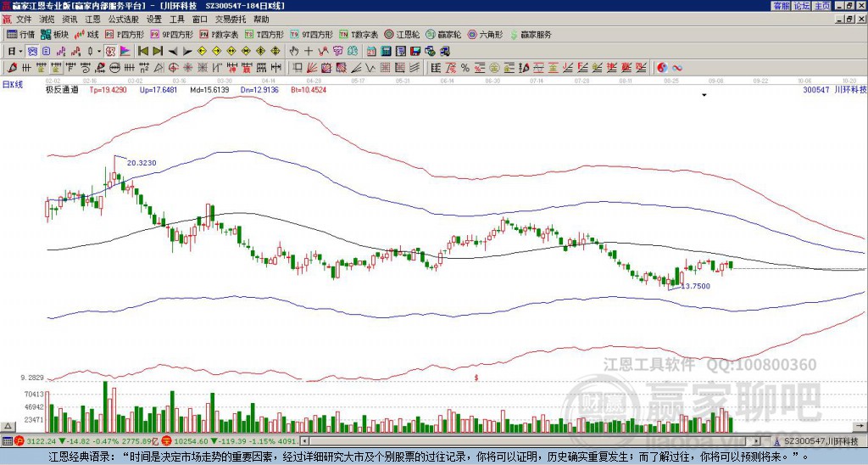Click the 主页 link in the title bar
The height and width of the screenshot is (465, 868).
pyautogui.click(x=822, y=6)
